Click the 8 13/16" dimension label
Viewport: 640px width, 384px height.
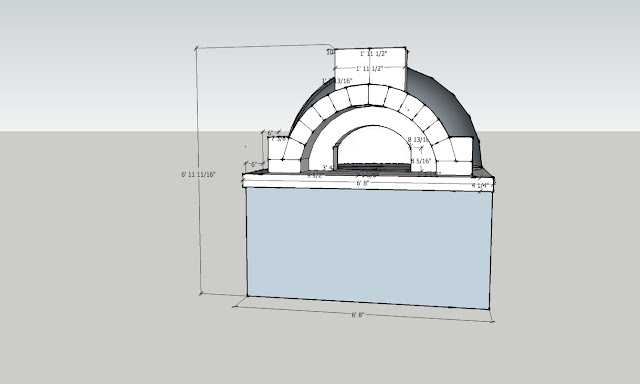pos(418,140)
